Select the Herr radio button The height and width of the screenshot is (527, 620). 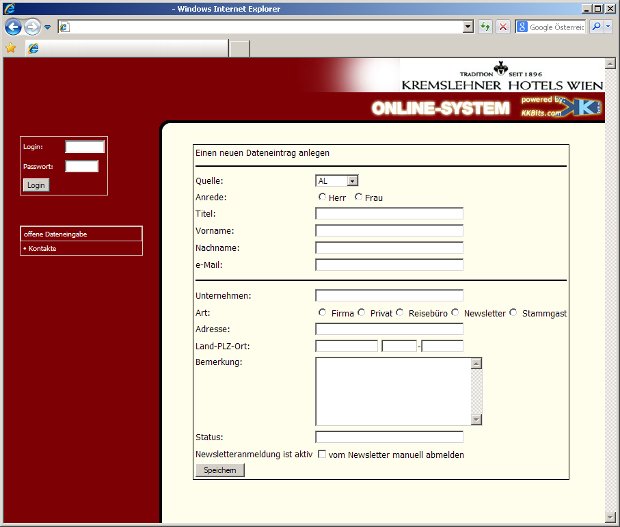click(x=322, y=196)
